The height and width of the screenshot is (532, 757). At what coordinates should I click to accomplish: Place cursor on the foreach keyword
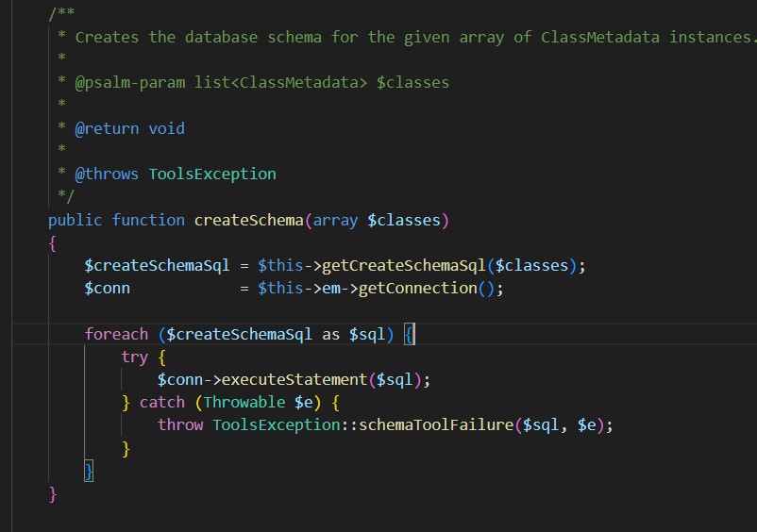pyautogui.click(x=116, y=334)
